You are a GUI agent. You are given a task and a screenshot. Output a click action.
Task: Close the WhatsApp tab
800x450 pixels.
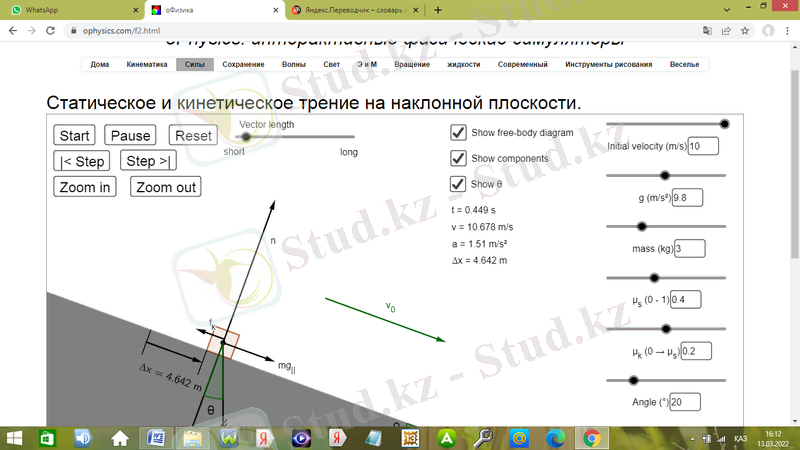(x=136, y=10)
